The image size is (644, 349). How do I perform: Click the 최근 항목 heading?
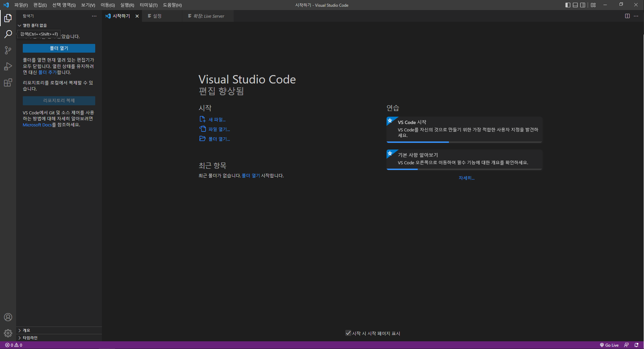point(213,166)
